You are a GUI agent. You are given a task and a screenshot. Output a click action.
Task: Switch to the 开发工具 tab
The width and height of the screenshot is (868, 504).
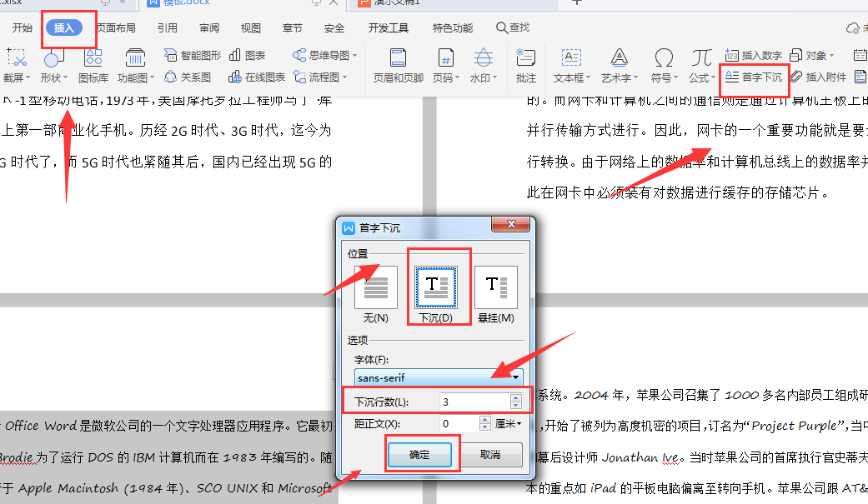pos(388,27)
